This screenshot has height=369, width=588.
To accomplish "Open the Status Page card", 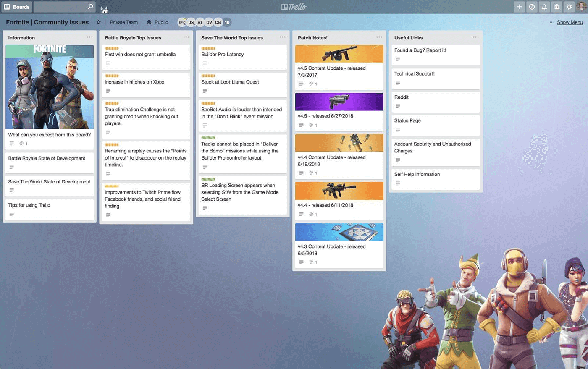I will (x=436, y=126).
